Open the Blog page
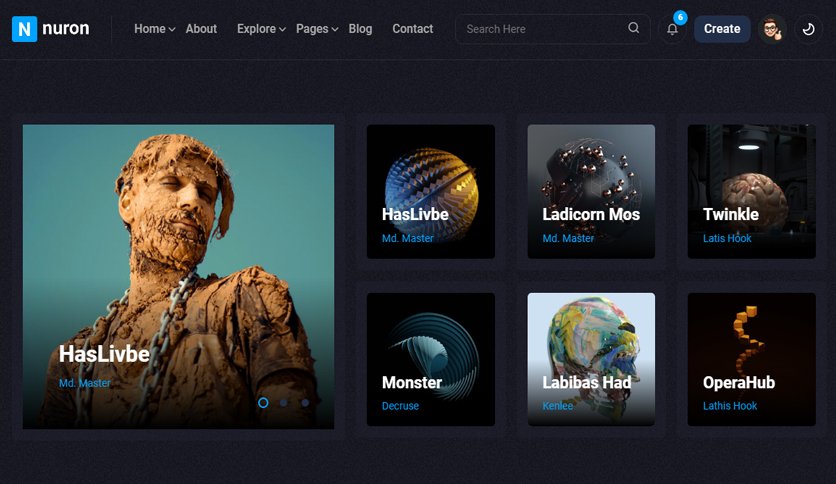This screenshot has height=484, width=836. pos(360,29)
